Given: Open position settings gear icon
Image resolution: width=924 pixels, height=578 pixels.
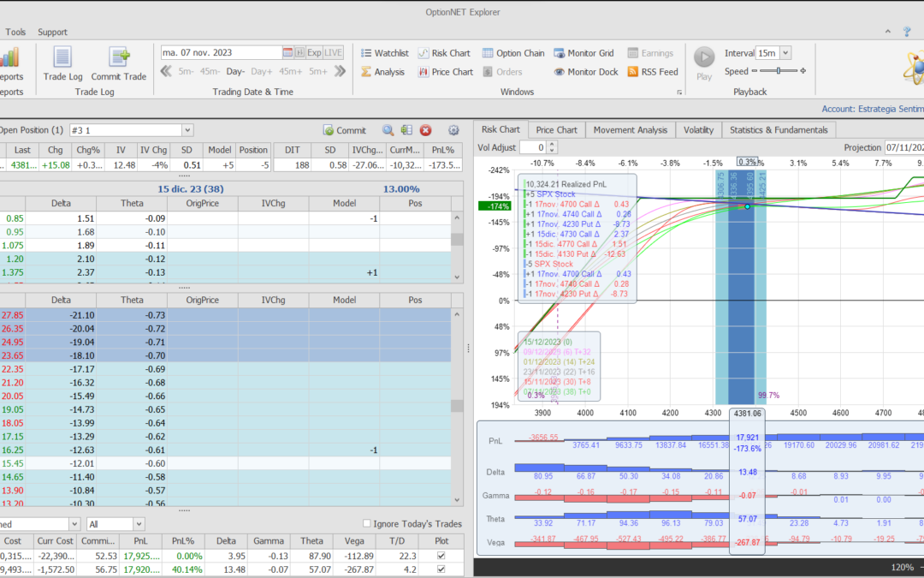Looking at the screenshot, I should coord(453,130).
